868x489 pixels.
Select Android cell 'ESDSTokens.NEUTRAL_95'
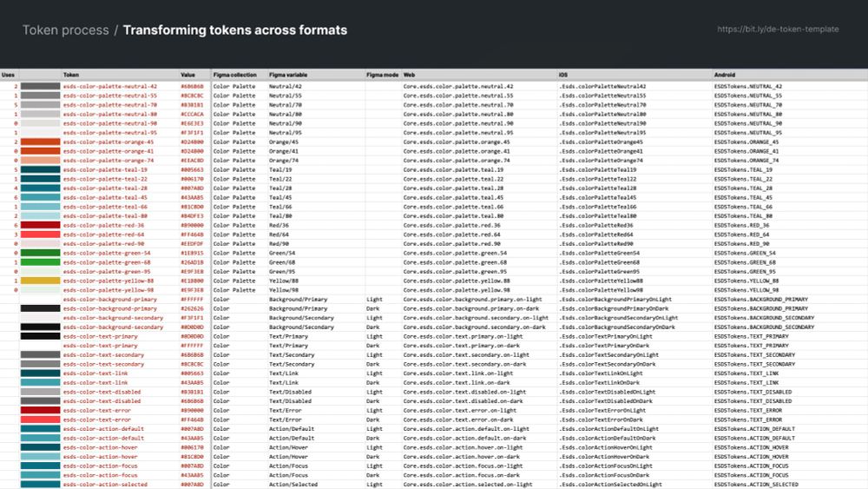pyautogui.click(x=748, y=133)
